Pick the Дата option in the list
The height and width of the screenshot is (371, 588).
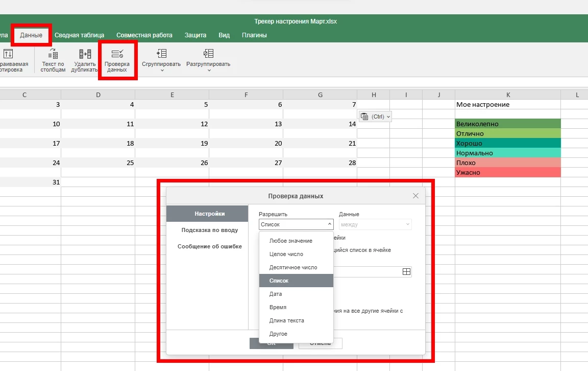(x=276, y=294)
